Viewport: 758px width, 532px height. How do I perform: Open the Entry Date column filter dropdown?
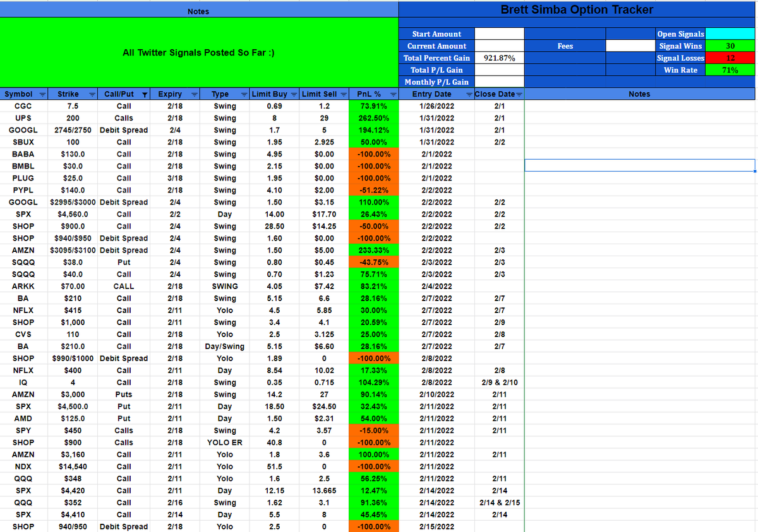click(469, 95)
